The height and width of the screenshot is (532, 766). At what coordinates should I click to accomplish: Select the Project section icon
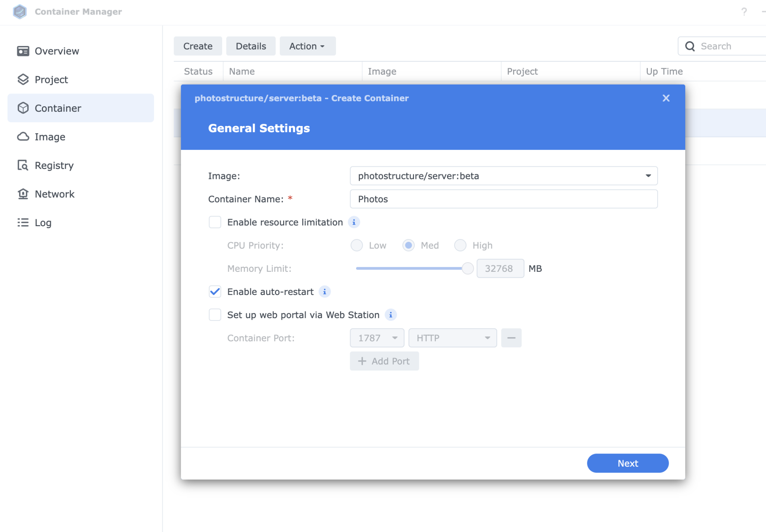tap(51, 79)
